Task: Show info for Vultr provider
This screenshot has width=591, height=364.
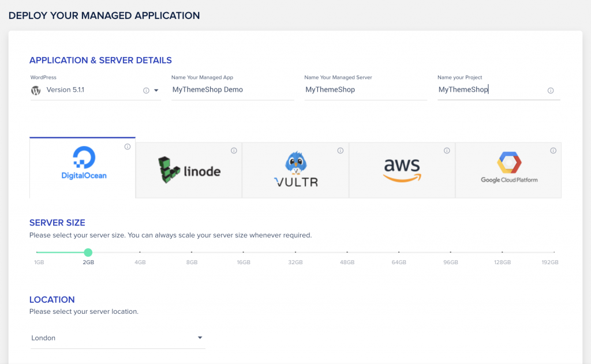Action: [341, 151]
